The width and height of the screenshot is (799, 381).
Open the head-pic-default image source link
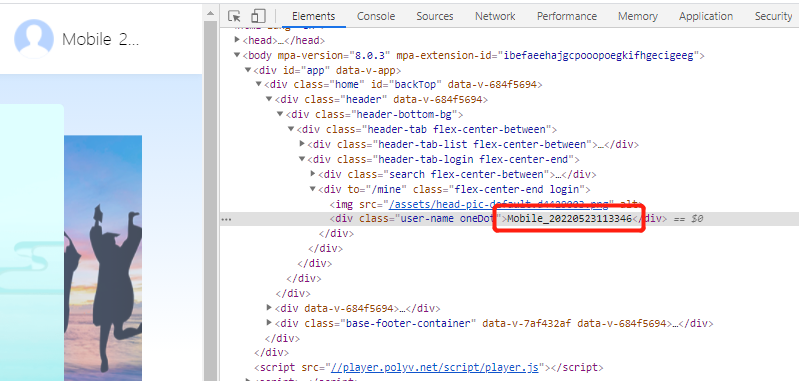point(498,204)
